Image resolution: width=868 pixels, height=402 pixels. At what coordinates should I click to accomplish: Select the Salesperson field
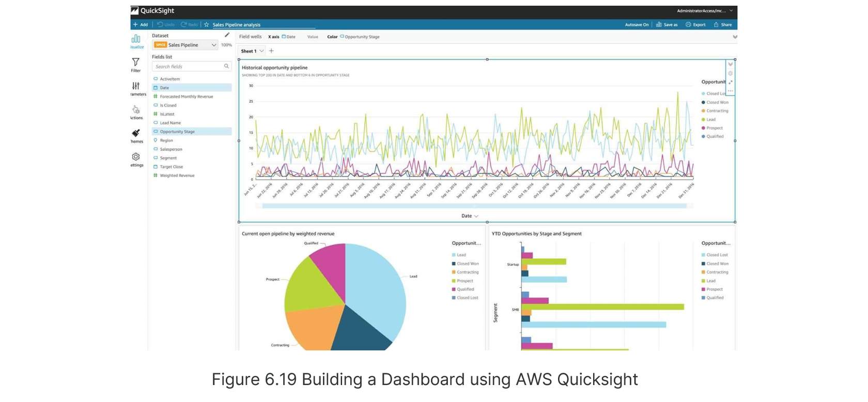click(192, 149)
